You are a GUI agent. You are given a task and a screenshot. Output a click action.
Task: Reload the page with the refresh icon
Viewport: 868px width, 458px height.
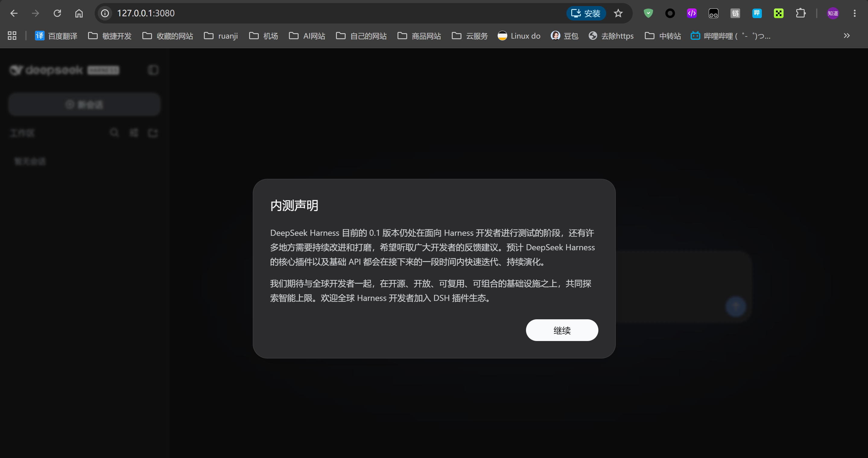click(57, 13)
